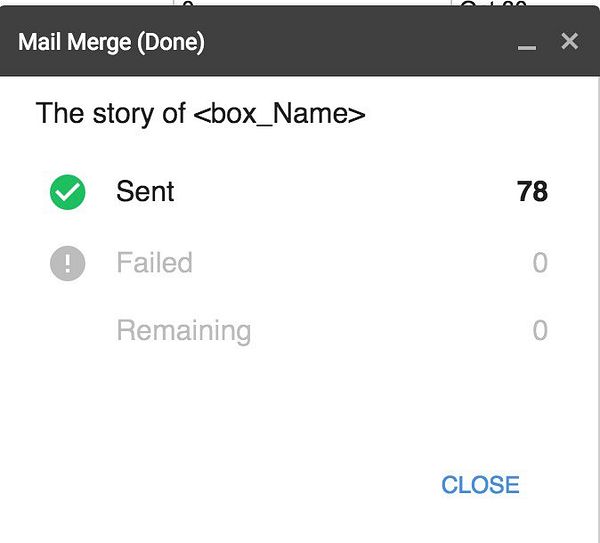
Task: Click the subject line "The story of"
Action: coord(110,114)
